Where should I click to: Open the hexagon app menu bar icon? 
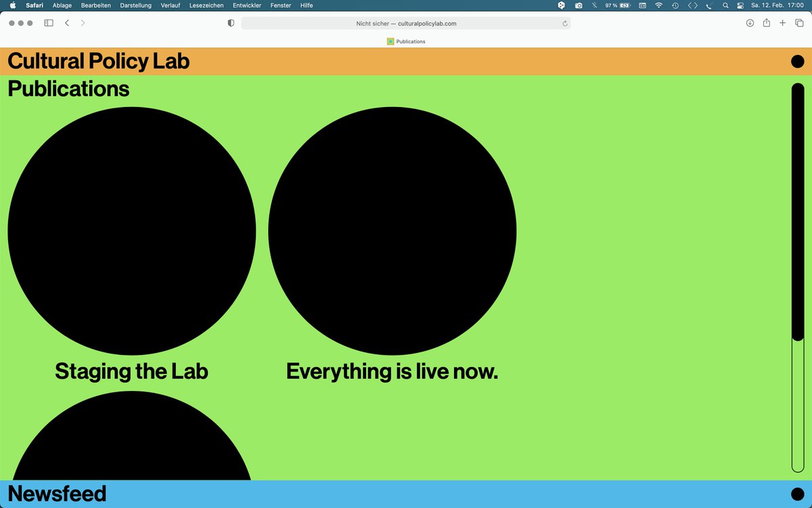[561, 5]
